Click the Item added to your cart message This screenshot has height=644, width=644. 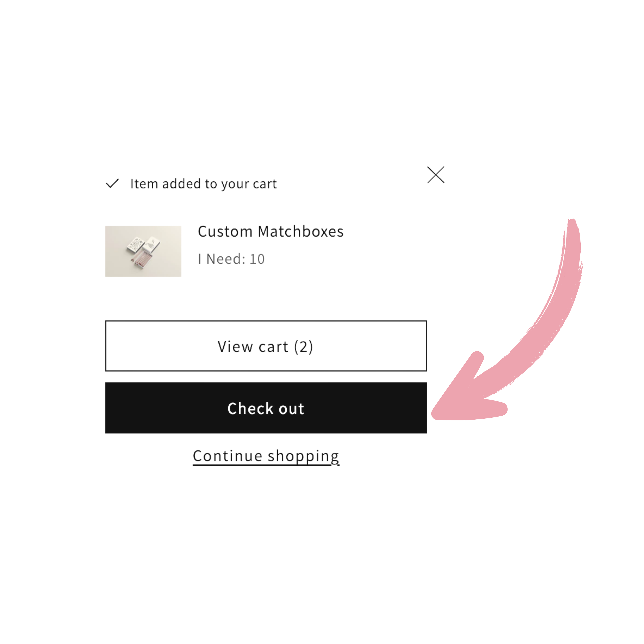click(x=203, y=184)
